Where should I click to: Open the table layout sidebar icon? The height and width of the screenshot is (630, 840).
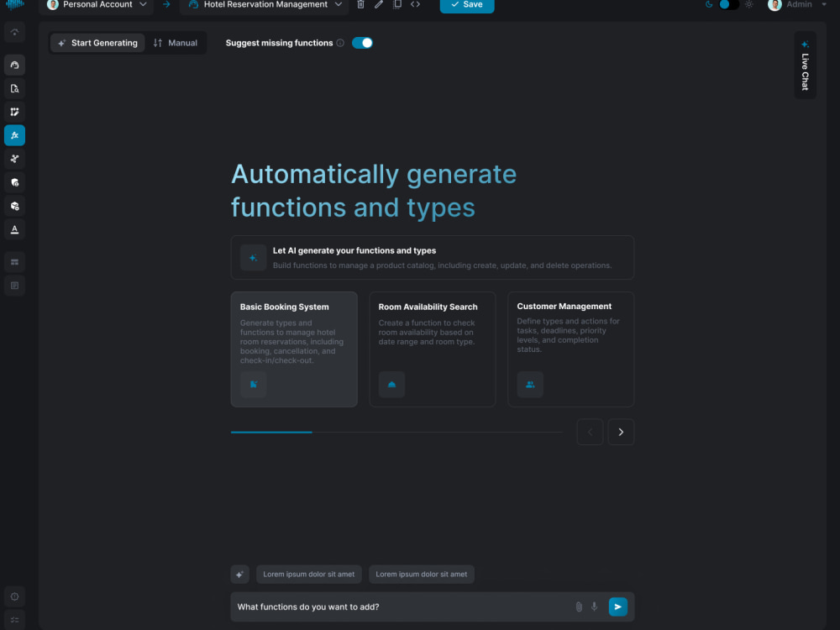[14, 262]
